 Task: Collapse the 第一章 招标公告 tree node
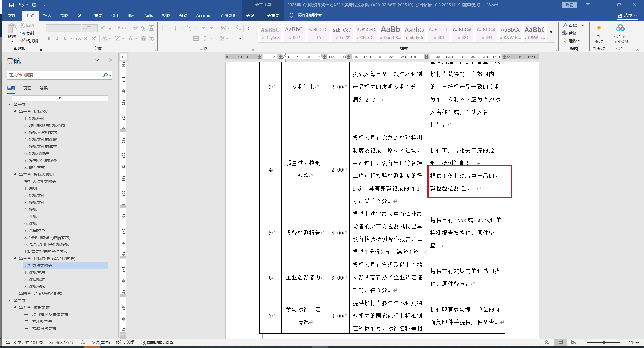click(x=15, y=112)
